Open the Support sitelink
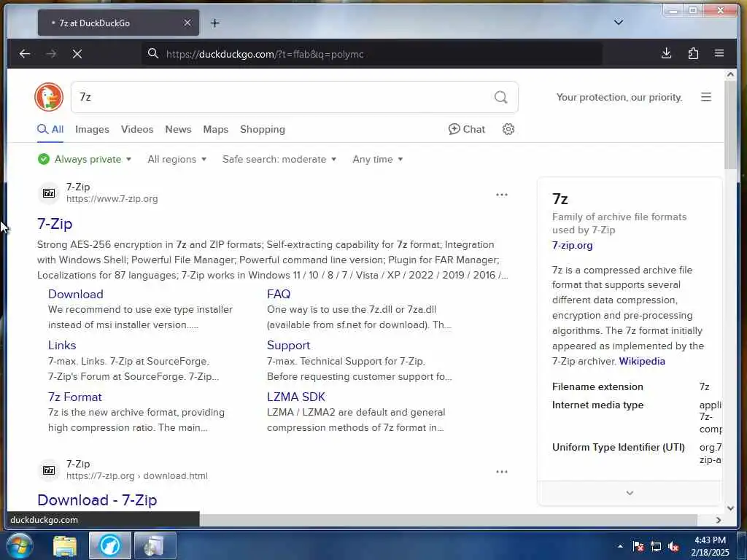 288,345
